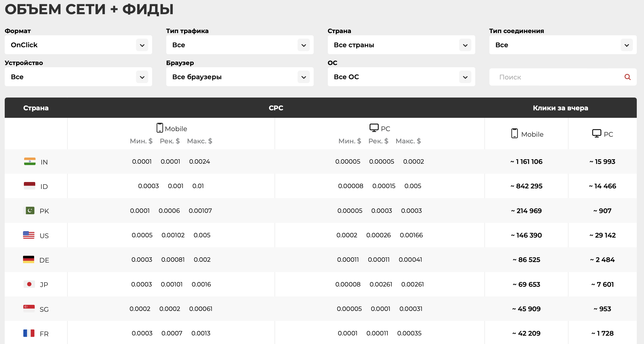Image resolution: width=644 pixels, height=344 pixels.
Task: Click FR PC clicks ~ 1 728
Action: (x=602, y=333)
